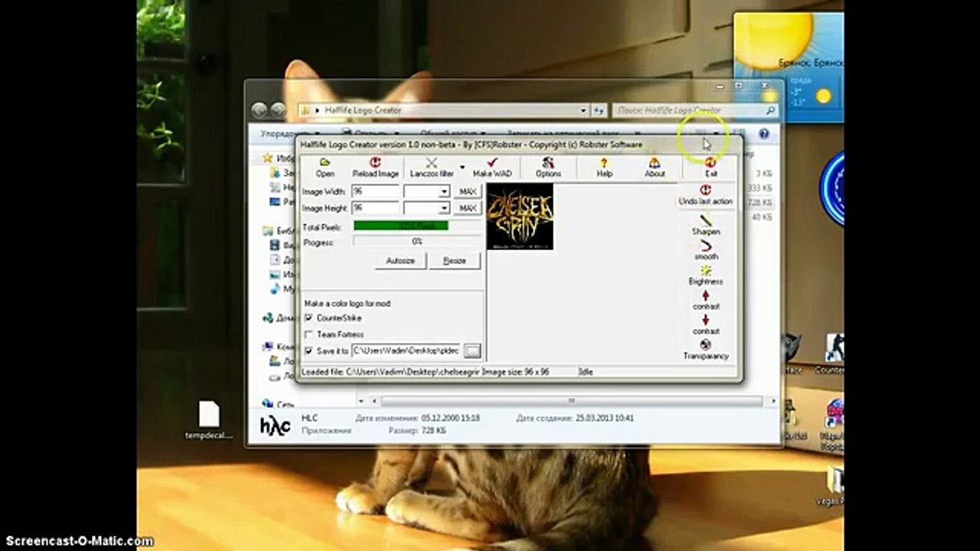Screen dimensions: 980x551
Task: Open the Explorer address bar dropdown arrow
Action: pyautogui.click(x=584, y=110)
